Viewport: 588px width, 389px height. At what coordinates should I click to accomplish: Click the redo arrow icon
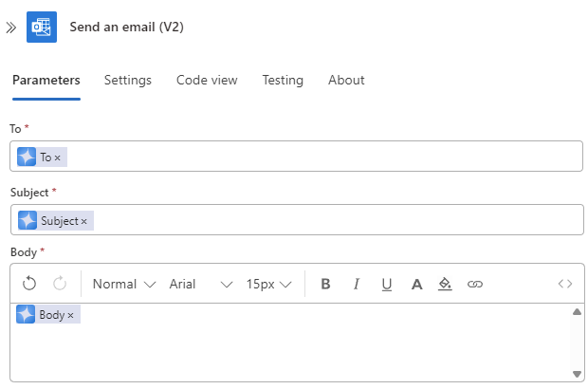60,284
